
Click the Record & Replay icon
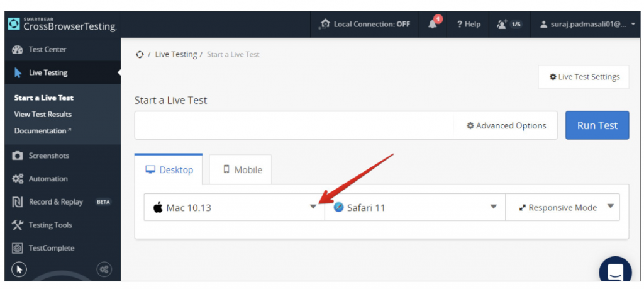point(17,202)
